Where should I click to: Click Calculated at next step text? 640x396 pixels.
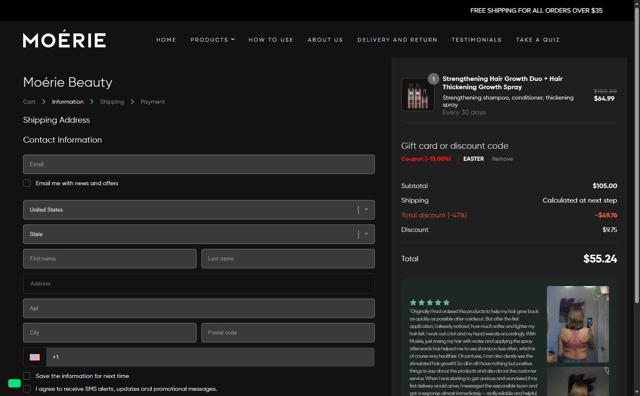[x=580, y=200]
